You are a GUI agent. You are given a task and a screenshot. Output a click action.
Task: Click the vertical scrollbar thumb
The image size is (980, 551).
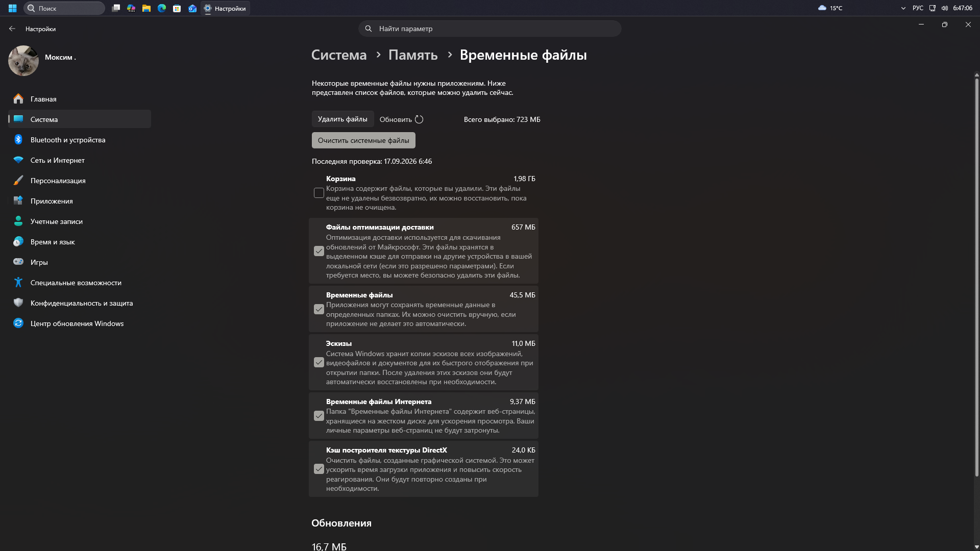(x=976, y=278)
